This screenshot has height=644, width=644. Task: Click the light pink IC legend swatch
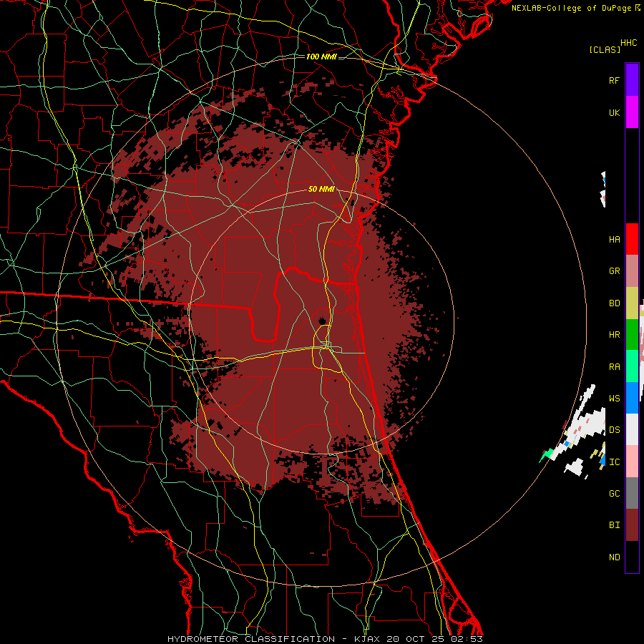point(632,462)
